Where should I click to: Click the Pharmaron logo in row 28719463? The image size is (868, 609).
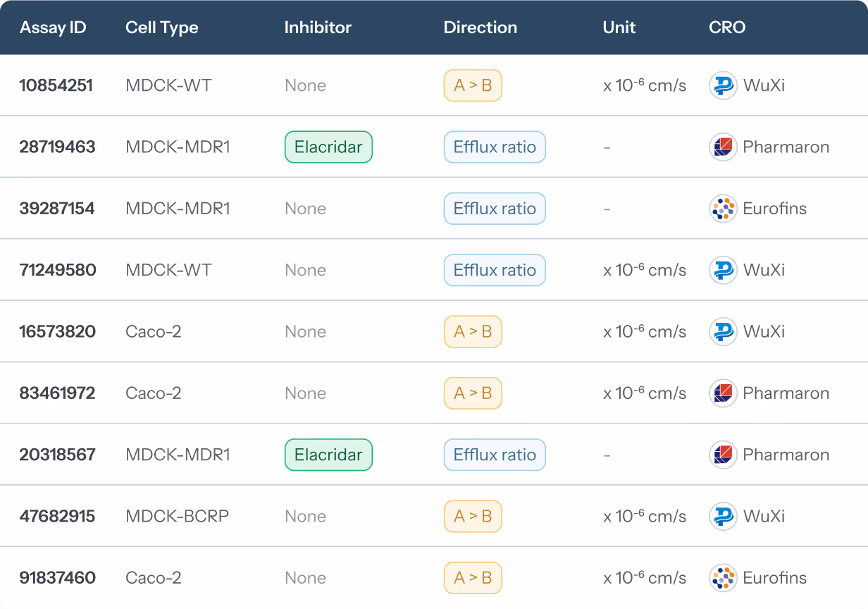click(x=722, y=147)
